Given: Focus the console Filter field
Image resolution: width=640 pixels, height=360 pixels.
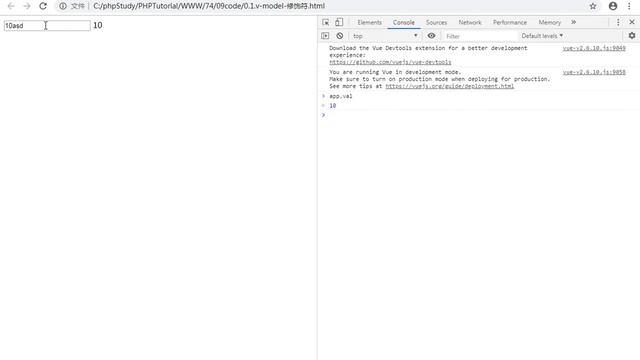Looking at the screenshot, I should (480, 36).
